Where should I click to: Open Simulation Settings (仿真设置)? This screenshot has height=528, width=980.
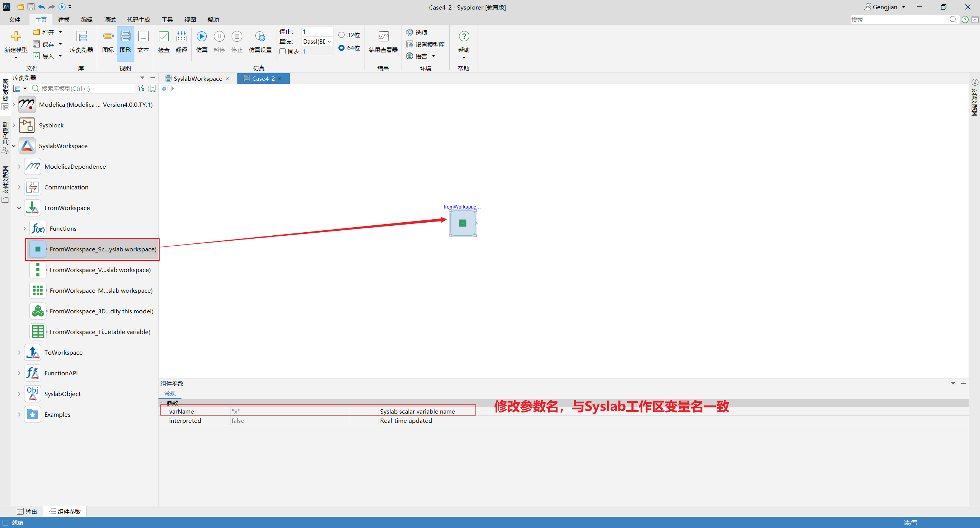[x=260, y=36]
